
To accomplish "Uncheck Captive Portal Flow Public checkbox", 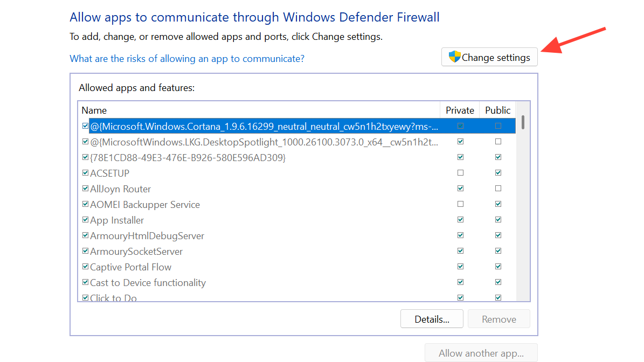I will (498, 267).
